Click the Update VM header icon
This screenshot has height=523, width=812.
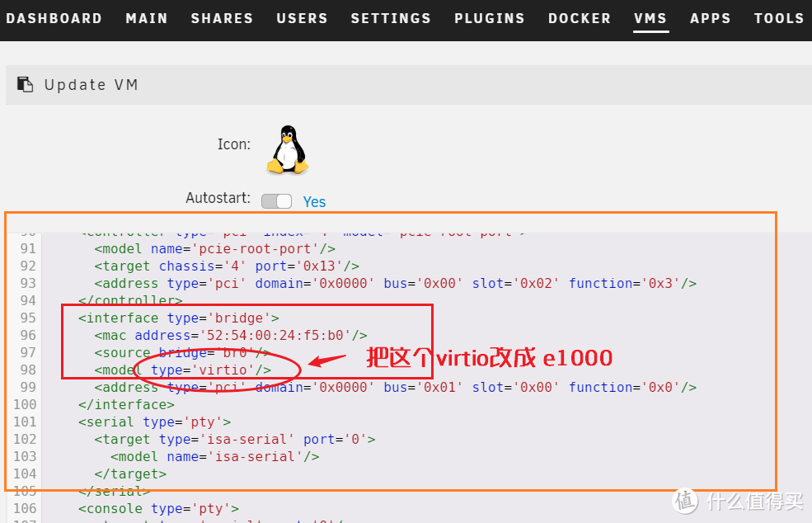click(x=26, y=85)
